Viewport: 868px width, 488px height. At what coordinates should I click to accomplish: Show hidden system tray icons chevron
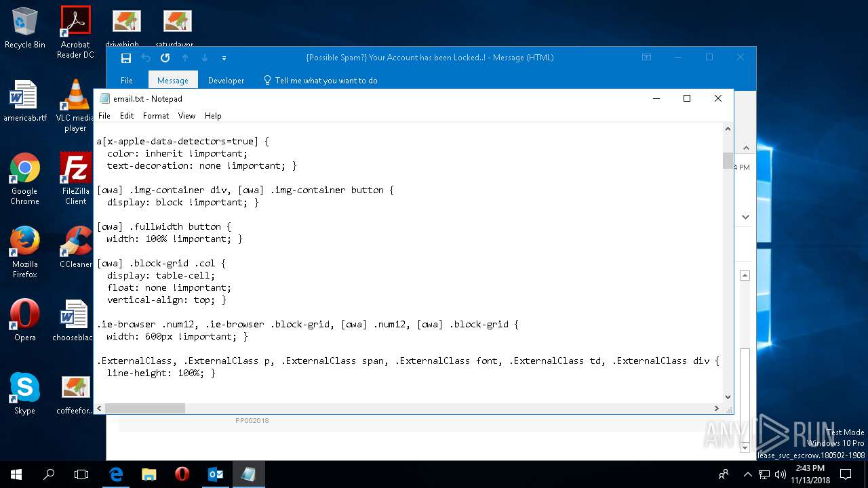pyautogui.click(x=748, y=474)
